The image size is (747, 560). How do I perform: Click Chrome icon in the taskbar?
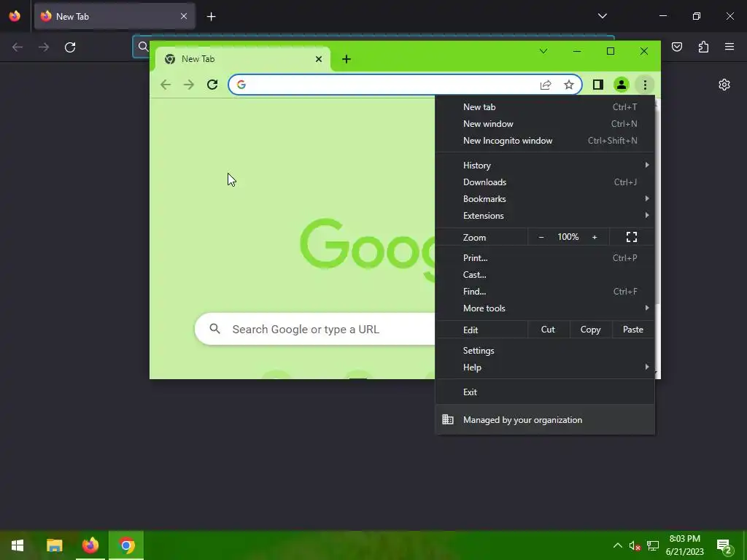126,545
